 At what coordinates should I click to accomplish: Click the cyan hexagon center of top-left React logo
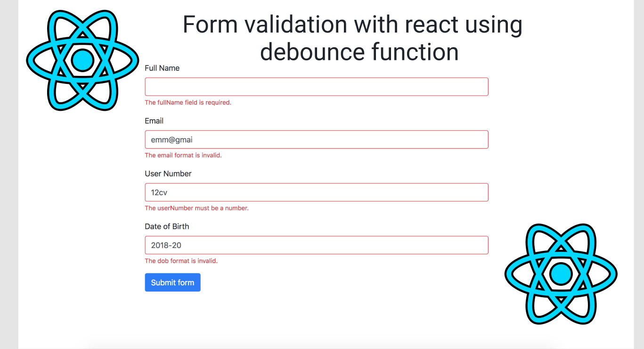click(82, 60)
